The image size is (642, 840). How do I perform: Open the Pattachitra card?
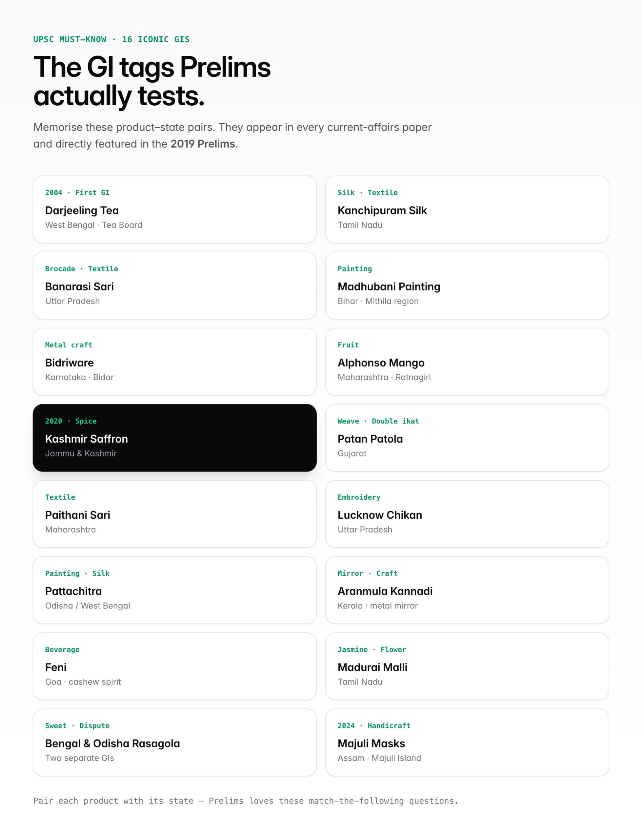click(175, 590)
